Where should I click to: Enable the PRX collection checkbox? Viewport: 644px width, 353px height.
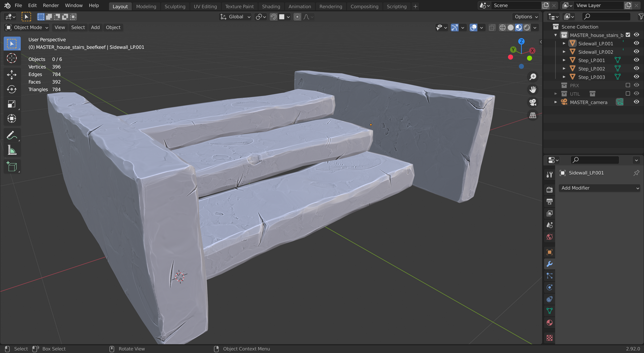click(628, 85)
